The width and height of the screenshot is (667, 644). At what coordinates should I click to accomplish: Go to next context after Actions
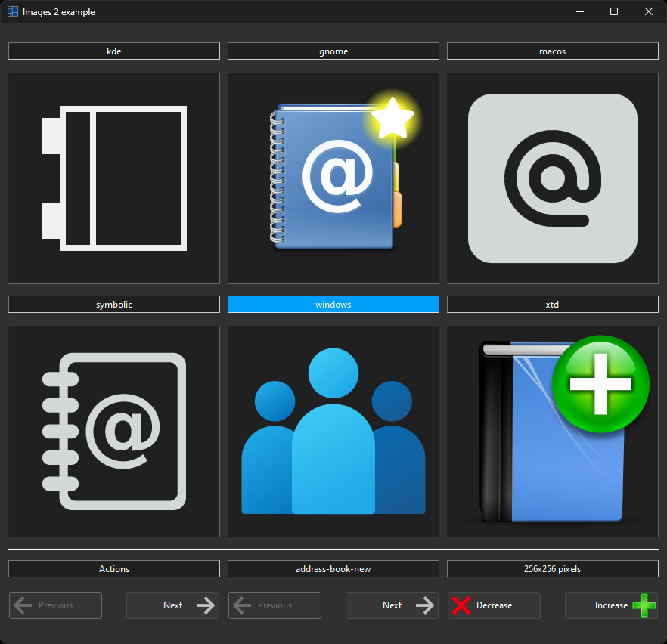(172, 605)
